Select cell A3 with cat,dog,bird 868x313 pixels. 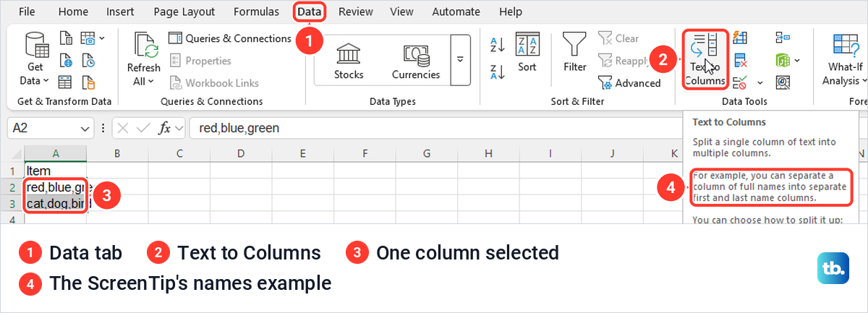56,204
